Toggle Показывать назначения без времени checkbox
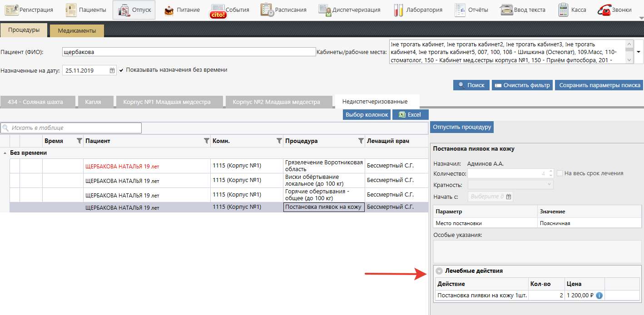The image size is (644, 315). [x=121, y=70]
